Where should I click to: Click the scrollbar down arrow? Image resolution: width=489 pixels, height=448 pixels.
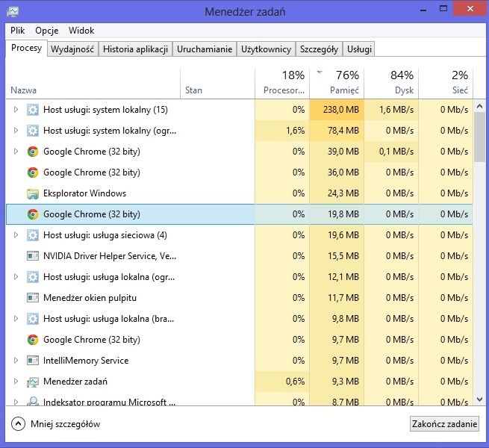point(479,399)
